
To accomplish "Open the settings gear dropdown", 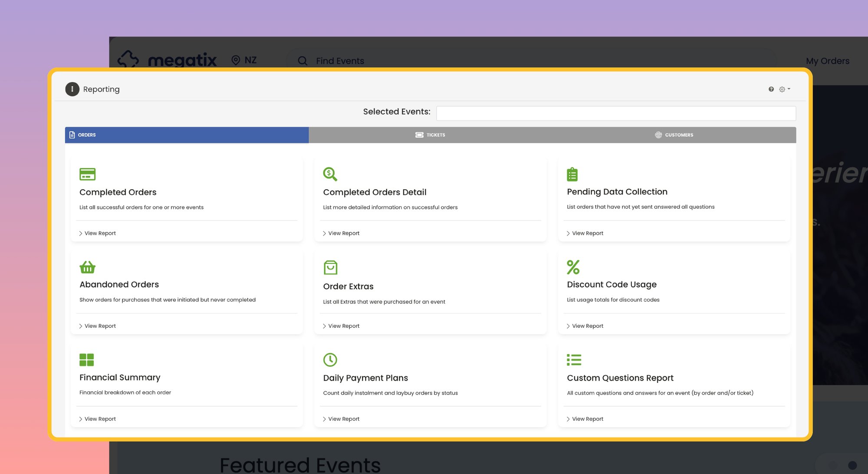I will coord(784,89).
